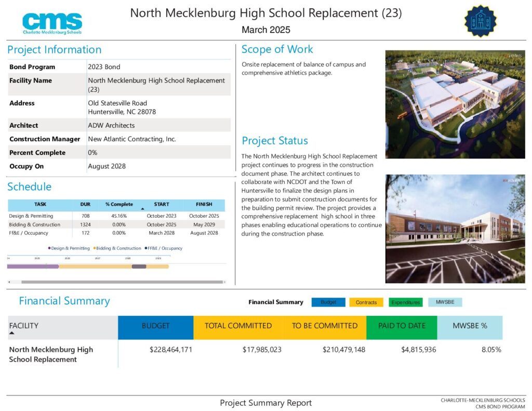The width and height of the screenshot is (532, 411).
Task: Click the Design & Permitting task row
Action: (x=116, y=216)
